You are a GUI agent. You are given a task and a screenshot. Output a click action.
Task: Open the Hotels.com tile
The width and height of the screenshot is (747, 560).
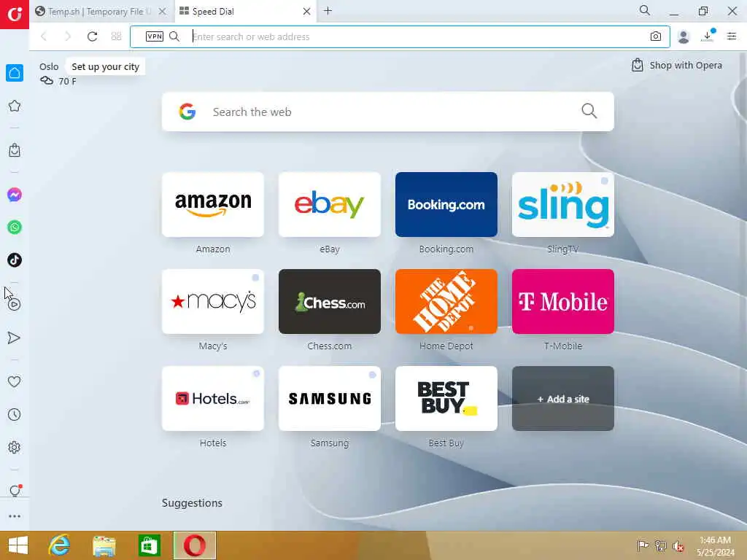tap(213, 399)
